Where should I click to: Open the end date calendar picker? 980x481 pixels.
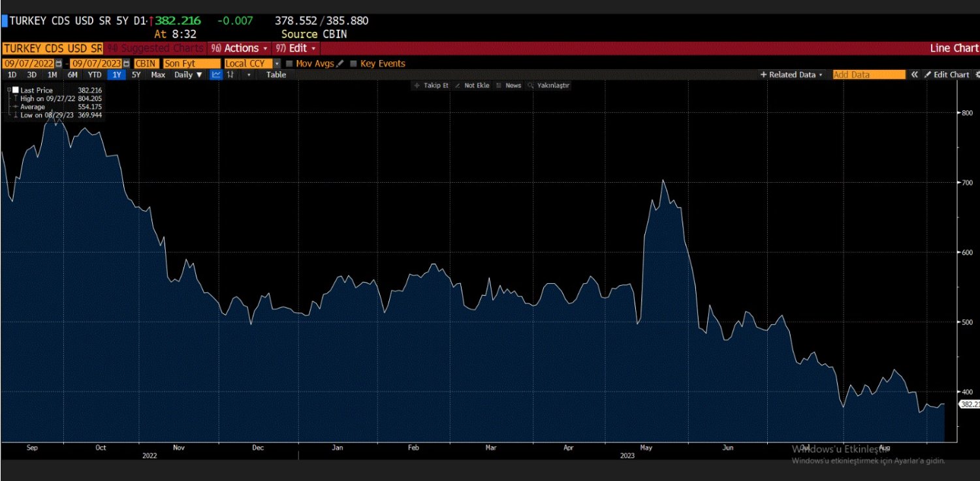tap(127, 63)
